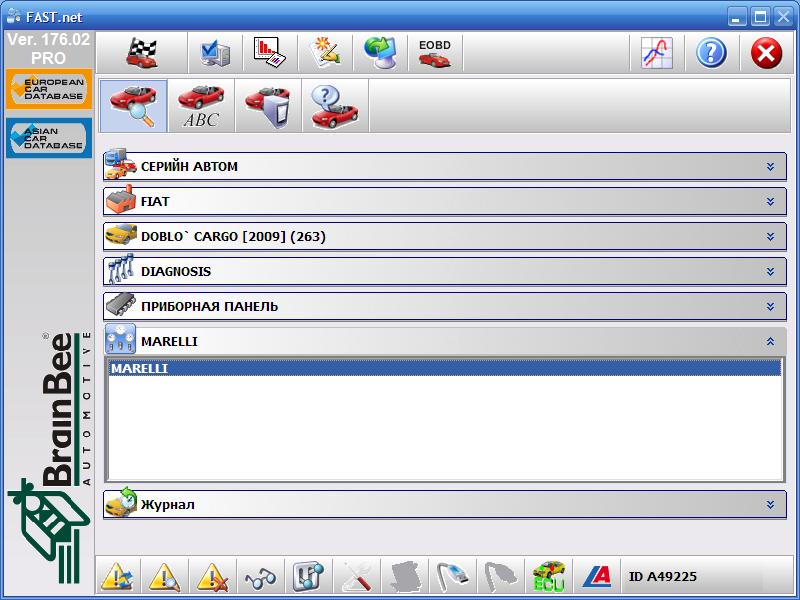Click the red X exit button
Screen dimensions: 800x600
pos(766,53)
